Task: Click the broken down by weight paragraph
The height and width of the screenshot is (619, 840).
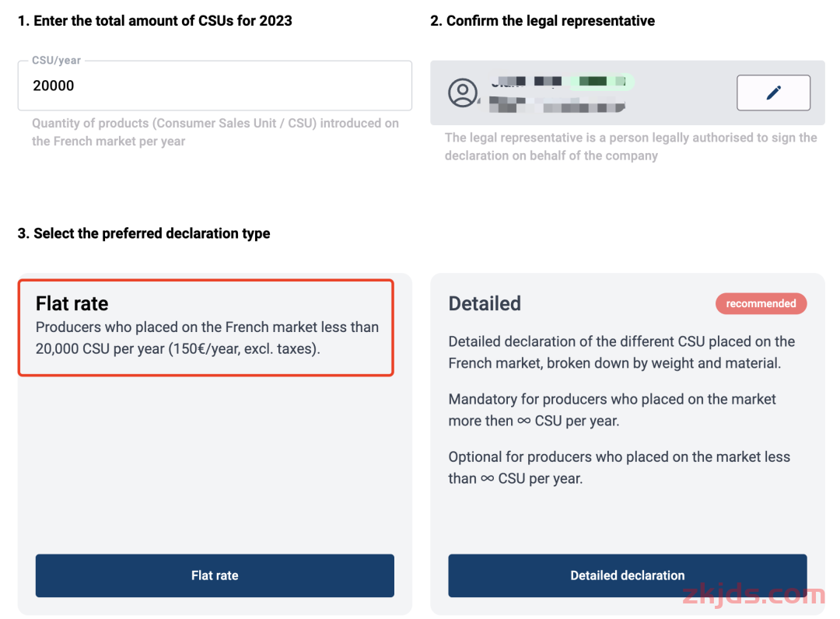Action: pos(621,352)
